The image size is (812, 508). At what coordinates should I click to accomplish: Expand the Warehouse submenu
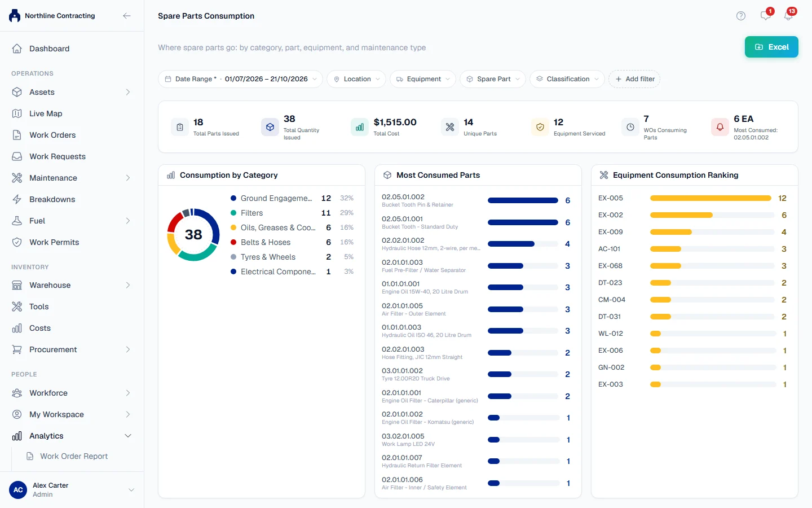click(x=128, y=285)
